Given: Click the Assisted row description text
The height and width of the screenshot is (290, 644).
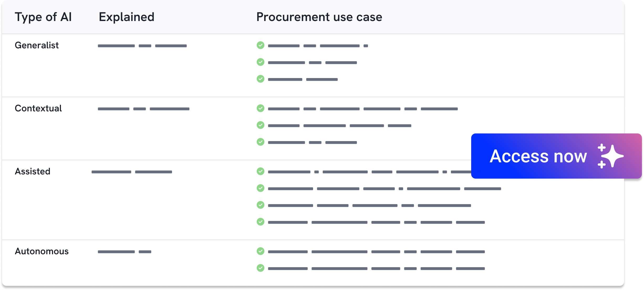Looking at the screenshot, I should [x=131, y=172].
